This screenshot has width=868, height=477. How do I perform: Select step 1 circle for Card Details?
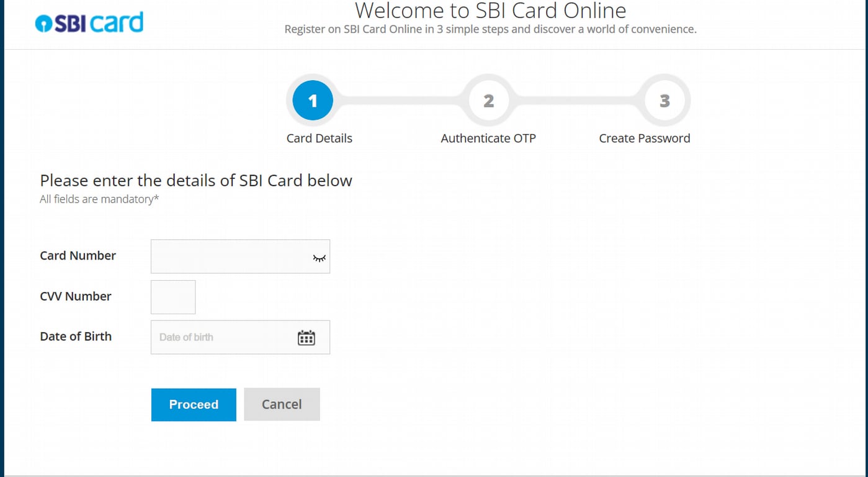click(312, 100)
